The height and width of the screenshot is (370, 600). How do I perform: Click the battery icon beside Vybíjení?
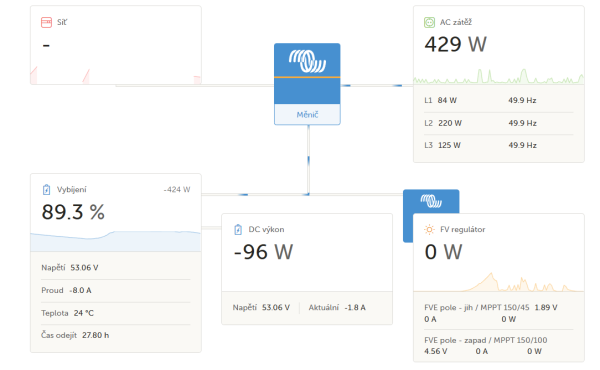click(x=46, y=189)
